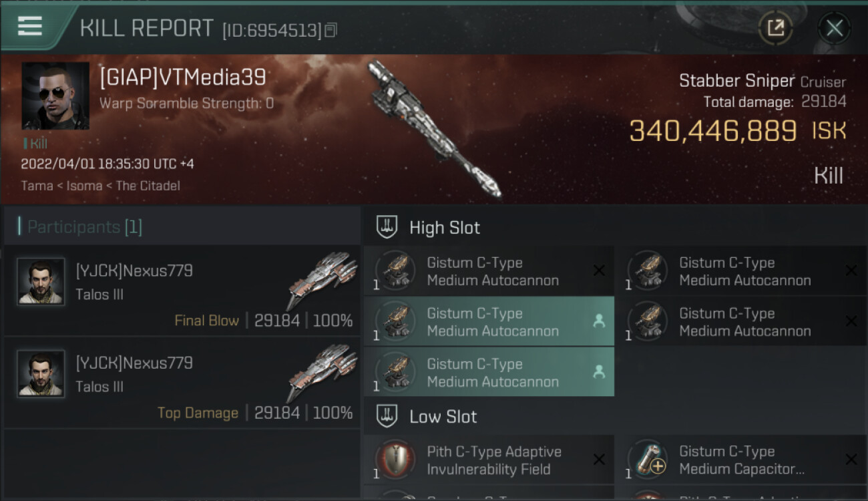The height and width of the screenshot is (501, 868).
Task: Copy the kill report ID
Action: 331,30
